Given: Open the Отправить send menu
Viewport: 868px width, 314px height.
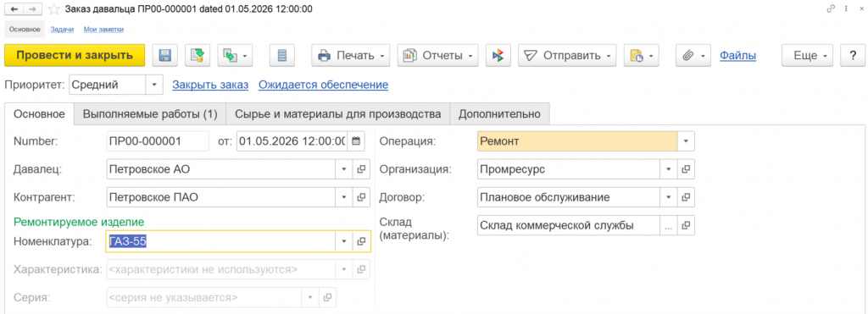Looking at the screenshot, I should [567, 55].
